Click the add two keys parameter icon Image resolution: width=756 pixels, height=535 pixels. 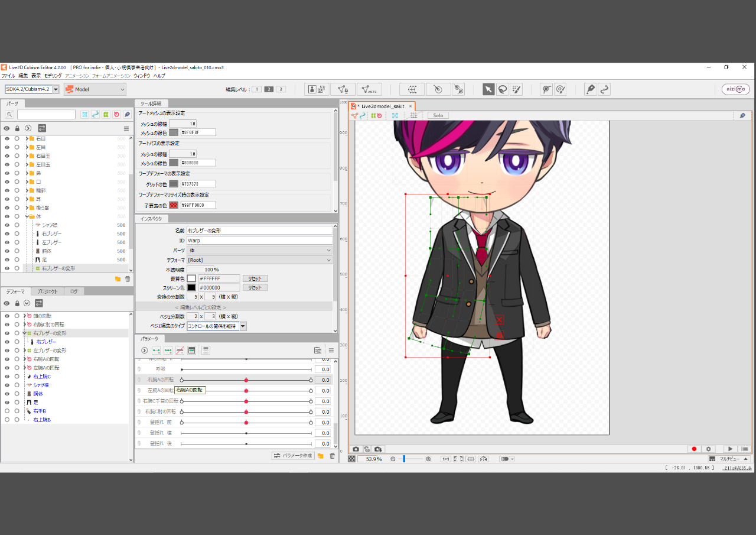click(157, 350)
